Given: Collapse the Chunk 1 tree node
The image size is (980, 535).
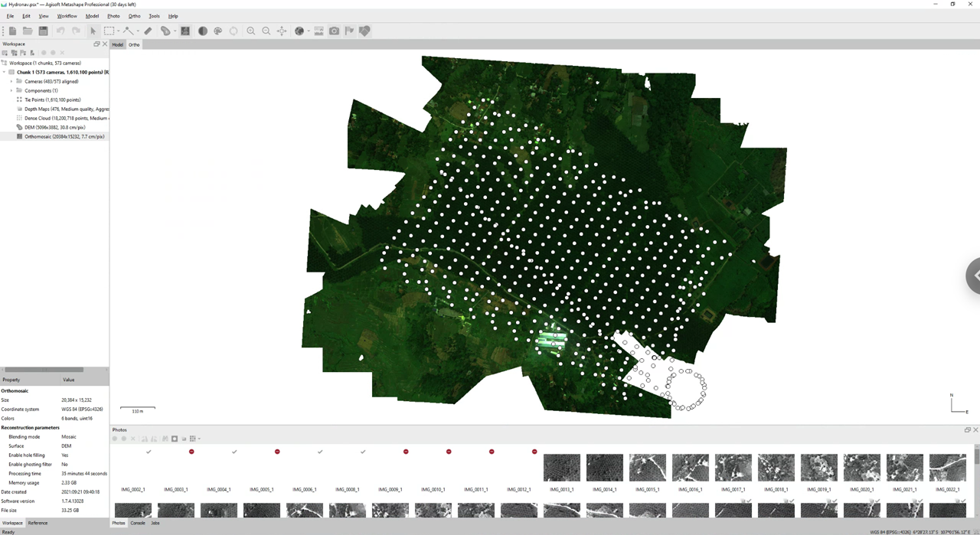Looking at the screenshot, I should pos(4,72).
